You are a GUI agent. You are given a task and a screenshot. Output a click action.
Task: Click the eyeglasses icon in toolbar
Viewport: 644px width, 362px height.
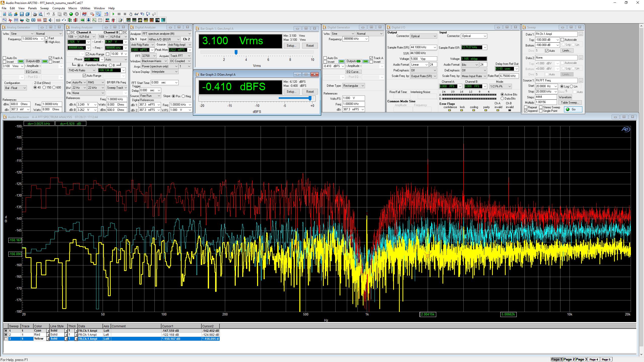coord(137,14)
